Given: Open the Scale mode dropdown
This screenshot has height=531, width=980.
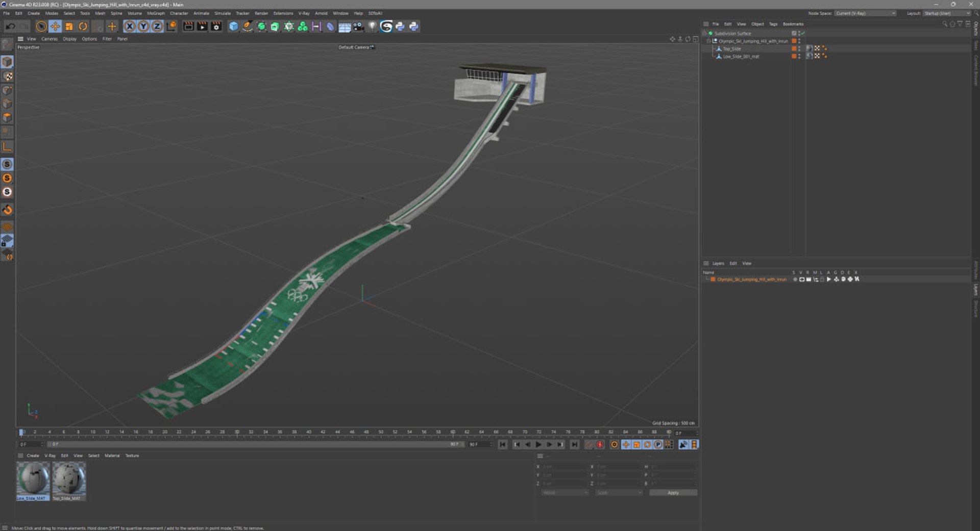Looking at the screenshot, I should click(619, 493).
